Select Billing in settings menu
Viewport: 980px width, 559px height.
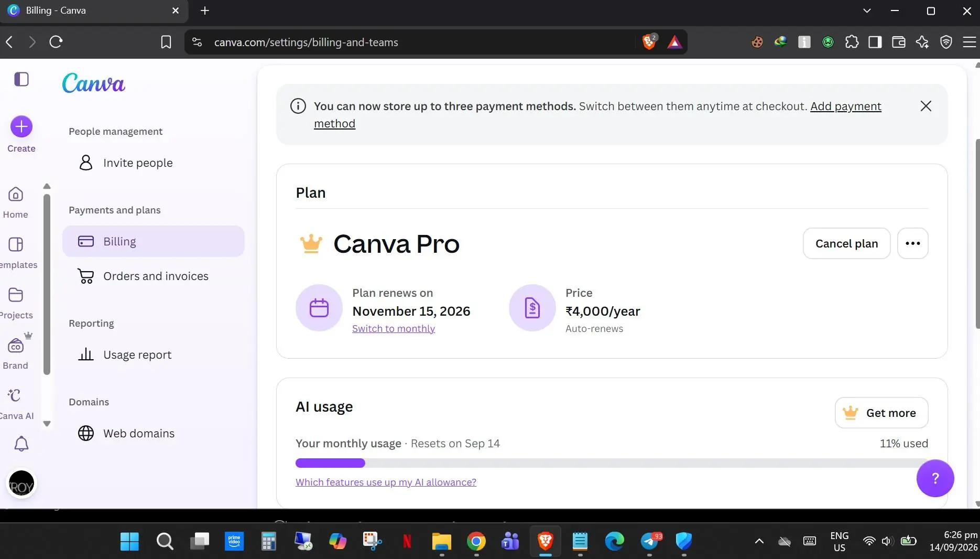pos(153,241)
